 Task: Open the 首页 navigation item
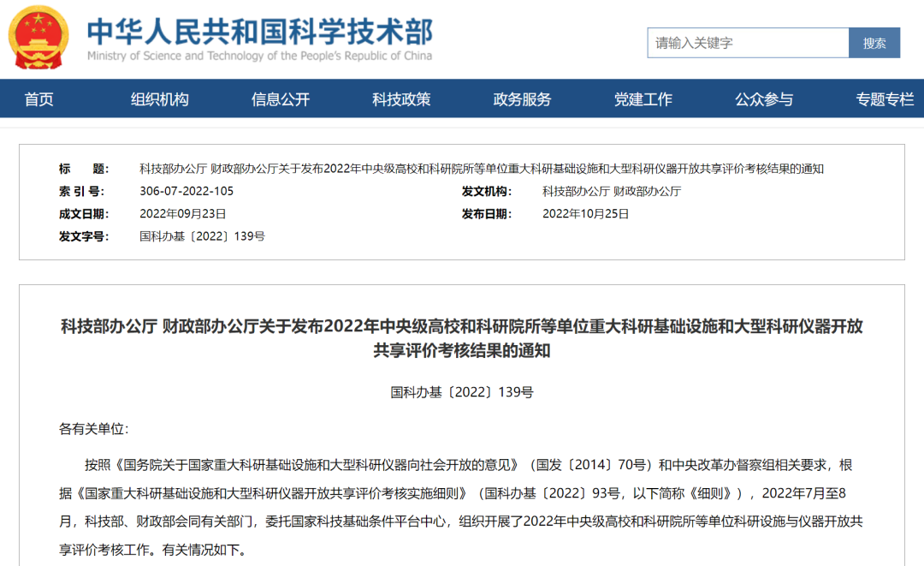(x=38, y=99)
